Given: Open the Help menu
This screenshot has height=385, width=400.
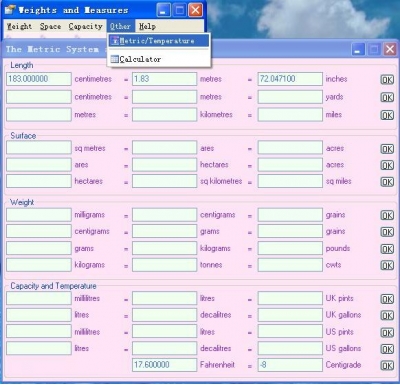Looking at the screenshot, I should coord(147,26).
